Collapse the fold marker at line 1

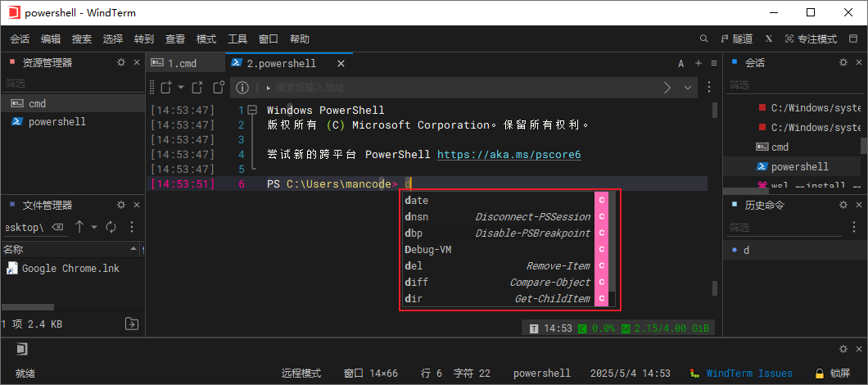coord(251,111)
